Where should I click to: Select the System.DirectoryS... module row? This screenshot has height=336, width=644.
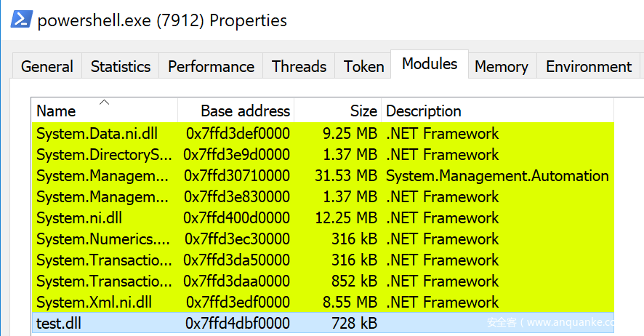click(x=104, y=155)
